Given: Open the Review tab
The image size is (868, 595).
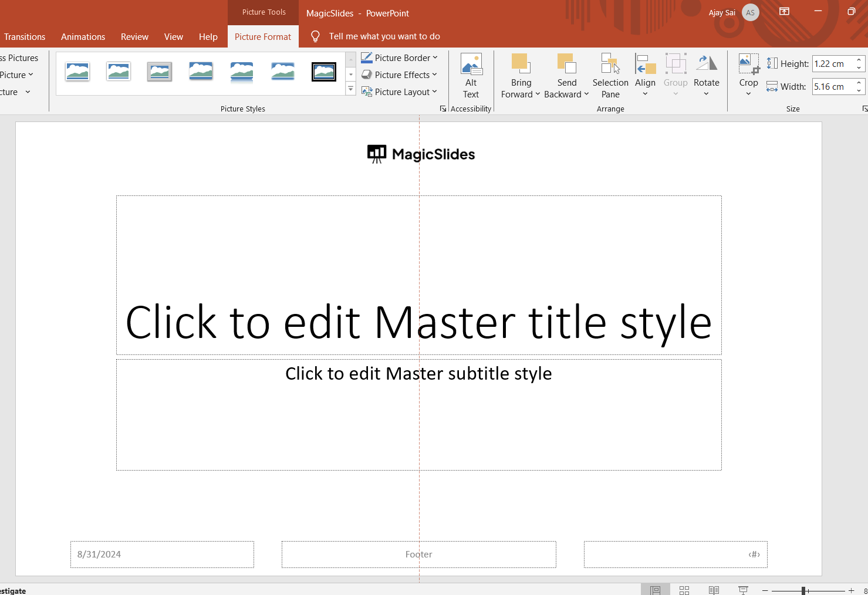Looking at the screenshot, I should [x=134, y=36].
